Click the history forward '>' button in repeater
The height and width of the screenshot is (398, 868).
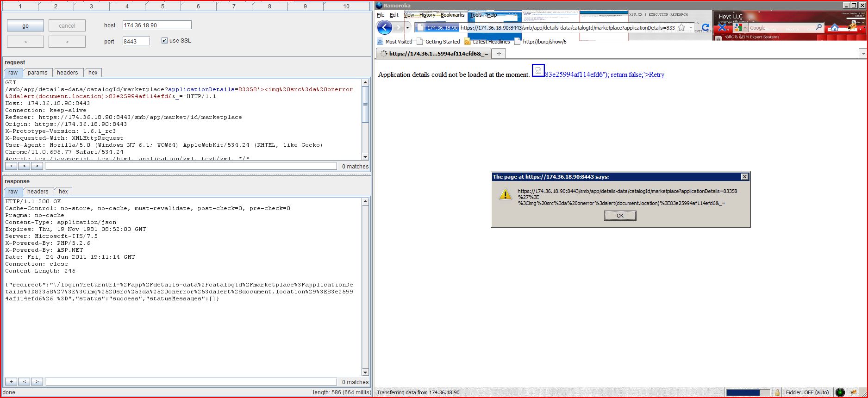[67, 42]
